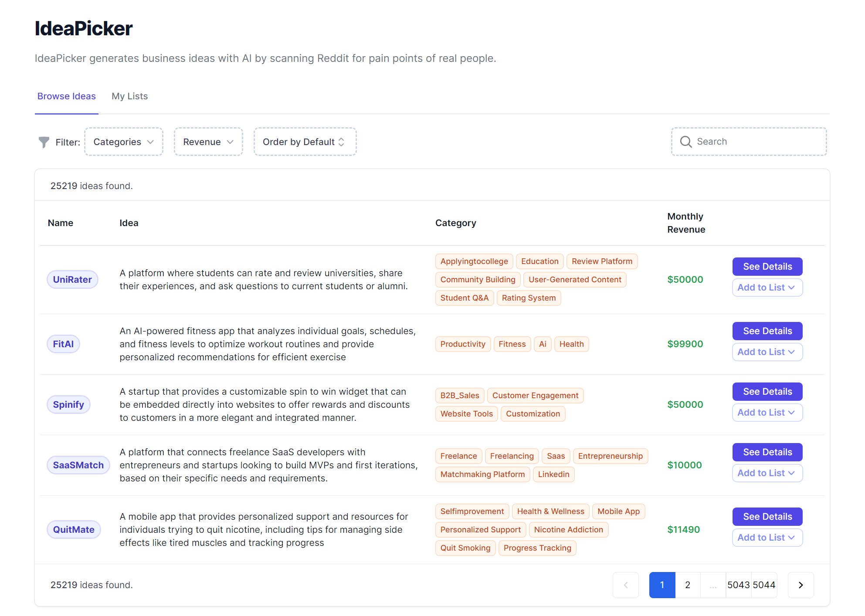Viewport: 865px width, 616px height.
Task: Open the Revenue filter dropdown
Action: (208, 142)
